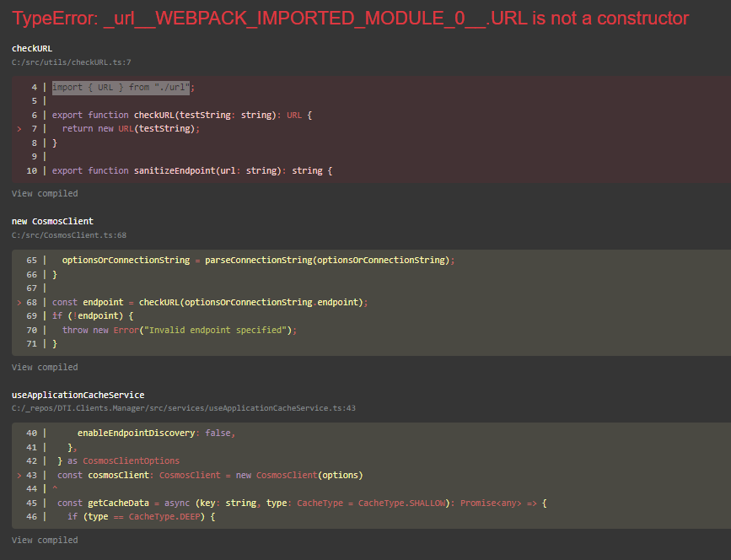This screenshot has height=560, width=731.
Task: Click the first View compiled link
Action: (44, 193)
